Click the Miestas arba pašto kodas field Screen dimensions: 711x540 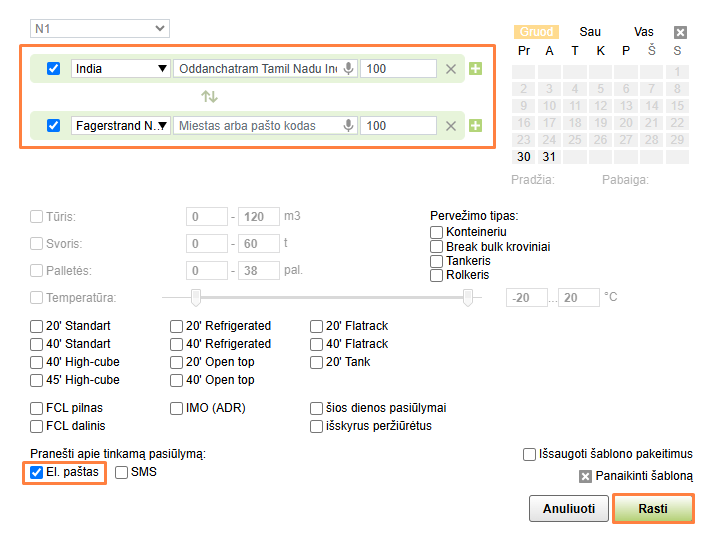258,126
